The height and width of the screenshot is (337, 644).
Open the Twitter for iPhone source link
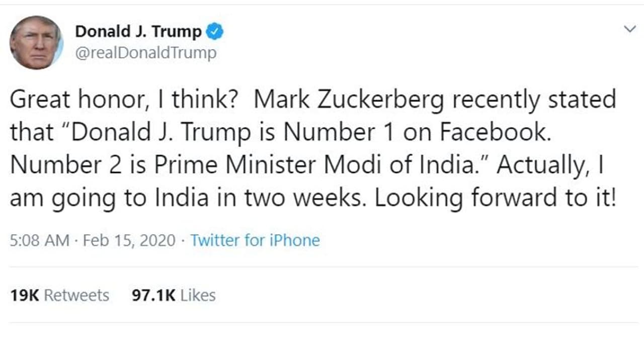tap(255, 240)
